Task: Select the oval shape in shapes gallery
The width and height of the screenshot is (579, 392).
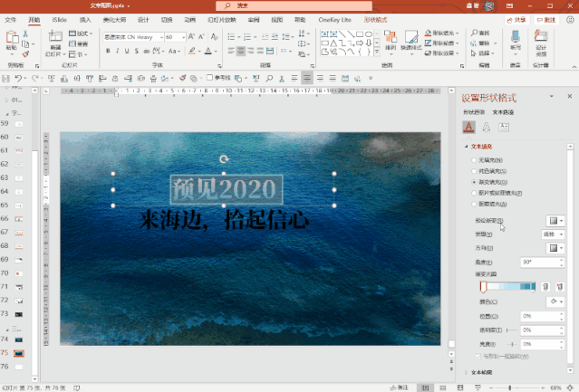Action: [369, 34]
